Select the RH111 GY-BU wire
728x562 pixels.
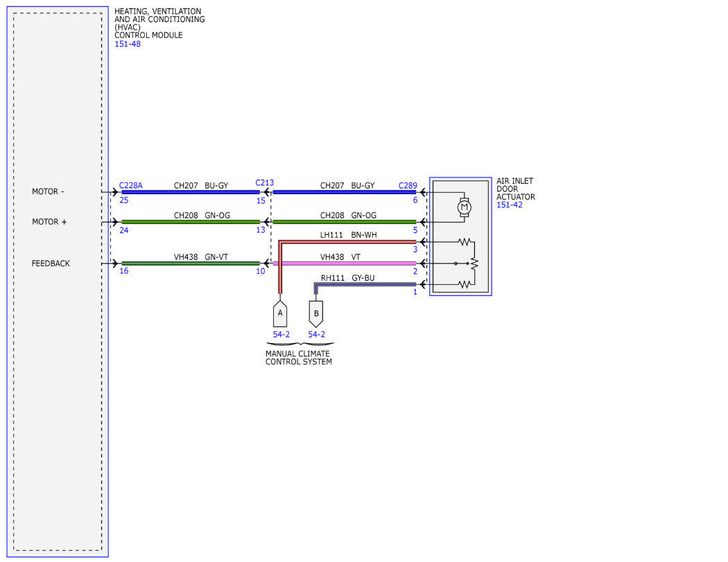(x=365, y=285)
